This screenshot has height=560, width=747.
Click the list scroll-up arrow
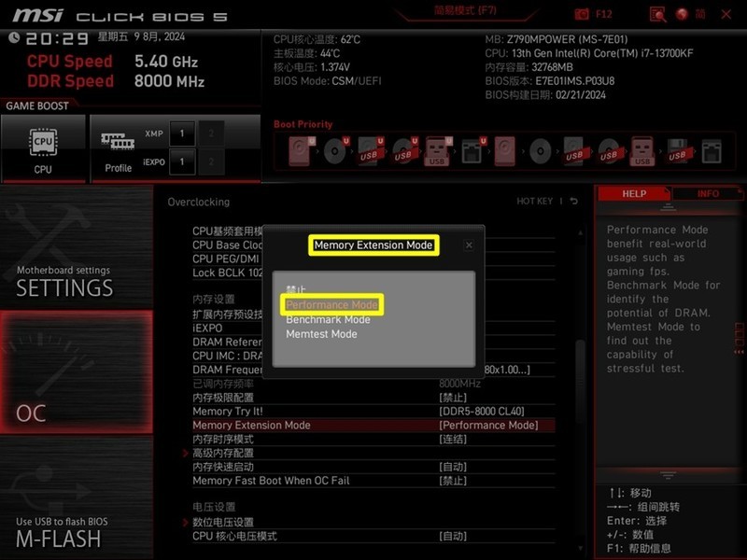[580, 232]
